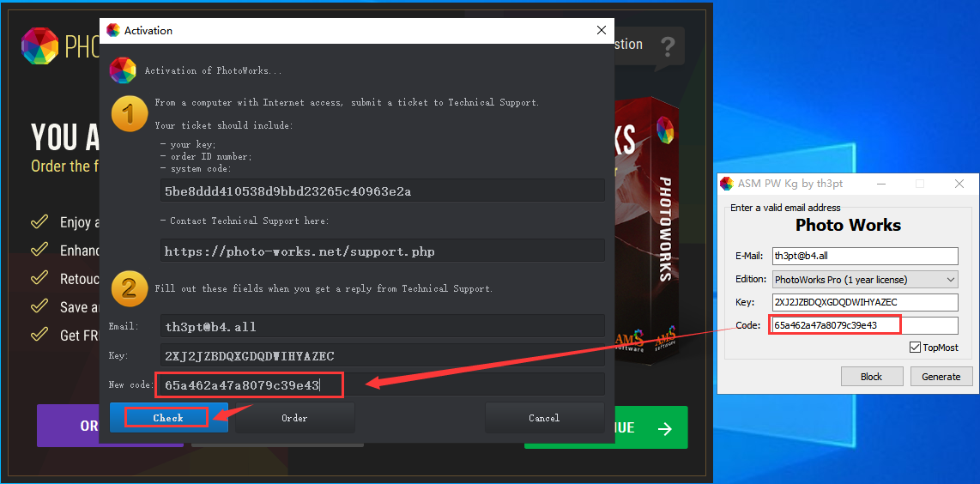This screenshot has width=980, height=484.
Task: Click the system code field
Action: (x=383, y=191)
